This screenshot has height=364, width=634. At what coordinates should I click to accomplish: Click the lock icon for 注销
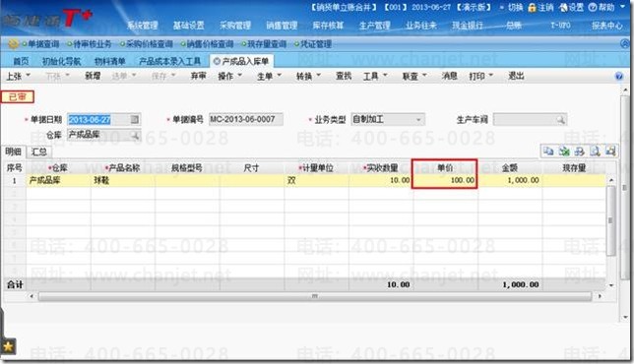point(532,7)
